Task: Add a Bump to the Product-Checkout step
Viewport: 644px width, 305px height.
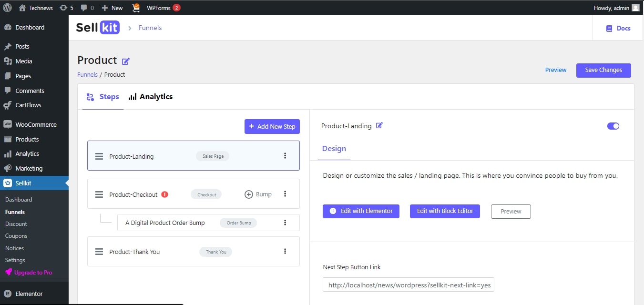Action: 258,194
